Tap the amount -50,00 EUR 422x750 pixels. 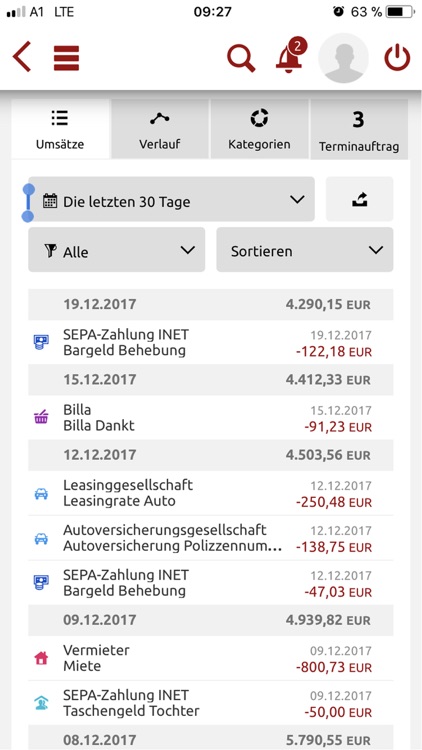338,712
